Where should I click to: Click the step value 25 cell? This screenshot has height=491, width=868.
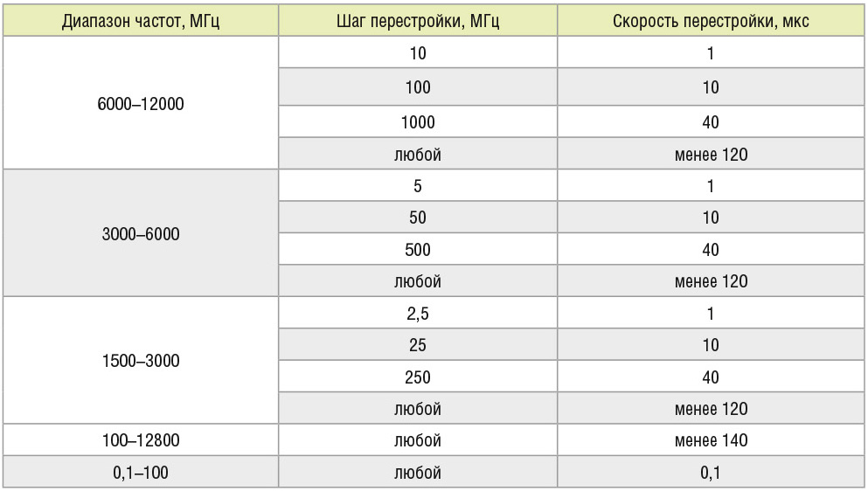tap(417, 346)
